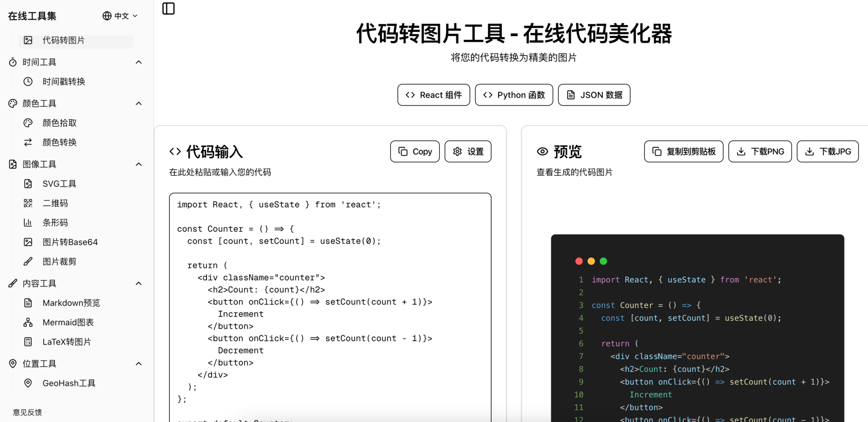Image resolution: width=868 pixels, height=422 pixels.
Task: Open the Mermaid图表 diagram icon
Action: pos(28,323)
